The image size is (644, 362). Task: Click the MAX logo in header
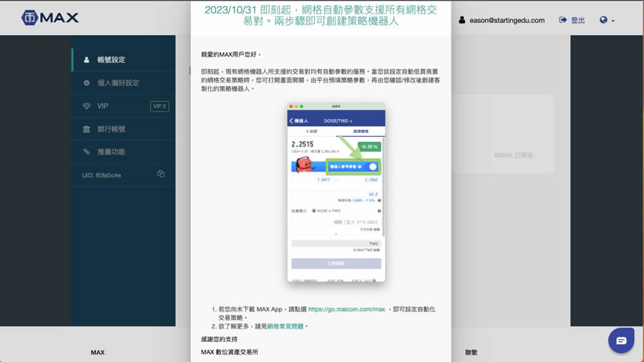pyautogui.click(x=50, y=18)
